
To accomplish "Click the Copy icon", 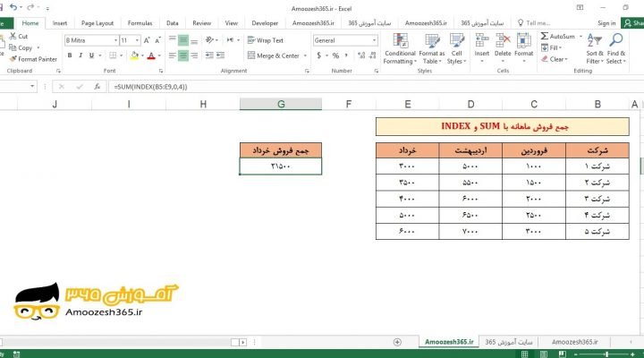I will [13, 47].
